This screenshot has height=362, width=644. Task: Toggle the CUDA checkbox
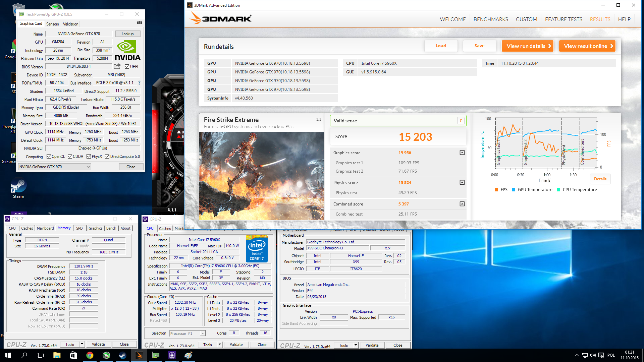(70, 157)
